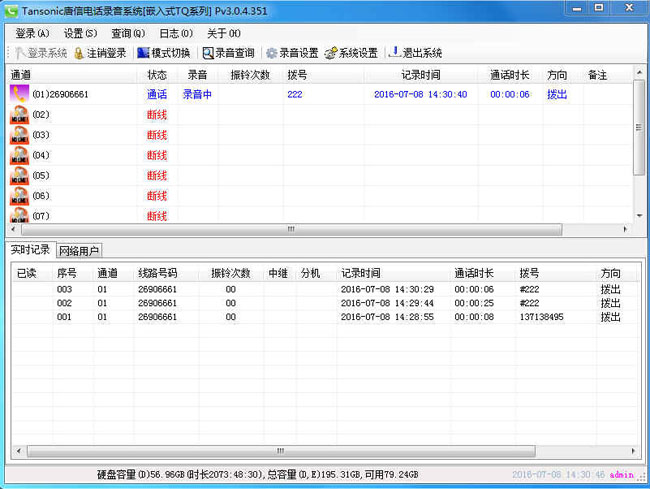This screenshot has height=489, width=650.
Task: Click the 模式切换 toolbar icon
Action: click(144, 53)
